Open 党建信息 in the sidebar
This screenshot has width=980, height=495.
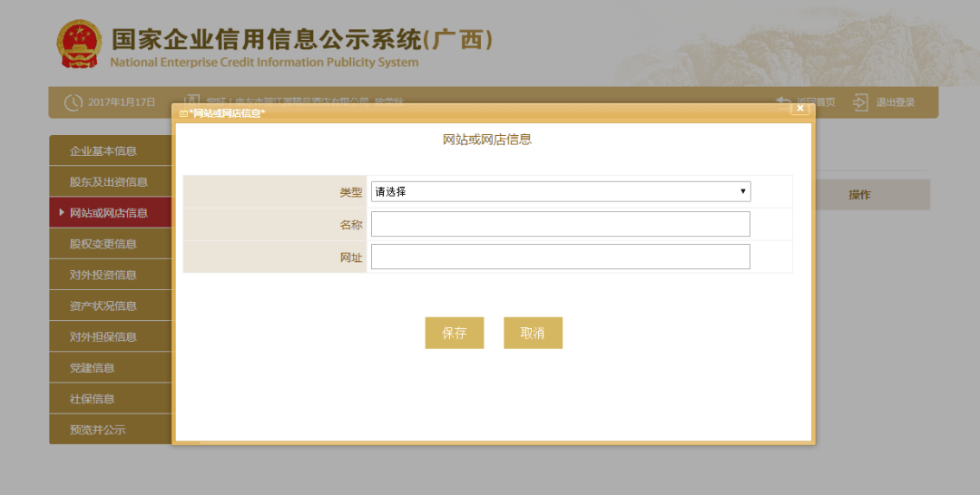point(110,368)
